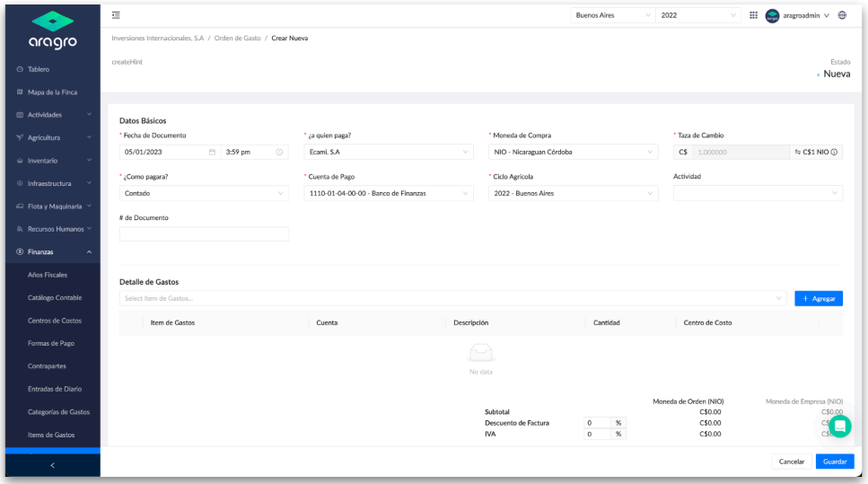This screenshot has height=484, width=868.
Task: Open the chat support bubble
Action: [840, 426]
